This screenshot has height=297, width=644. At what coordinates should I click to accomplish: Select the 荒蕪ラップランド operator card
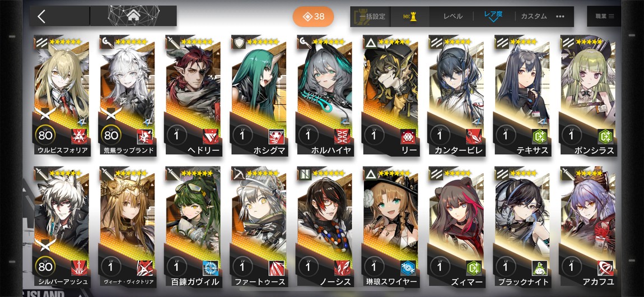pos(128,95)
